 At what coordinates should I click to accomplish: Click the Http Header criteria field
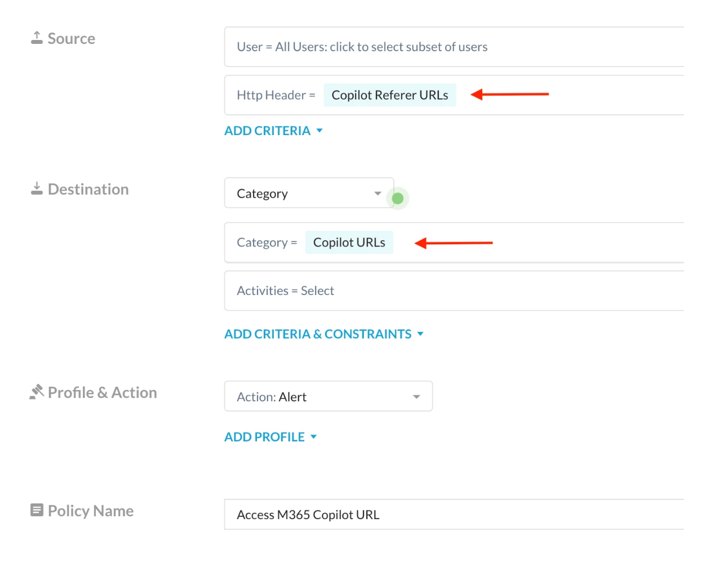click(x=592, y=95)
